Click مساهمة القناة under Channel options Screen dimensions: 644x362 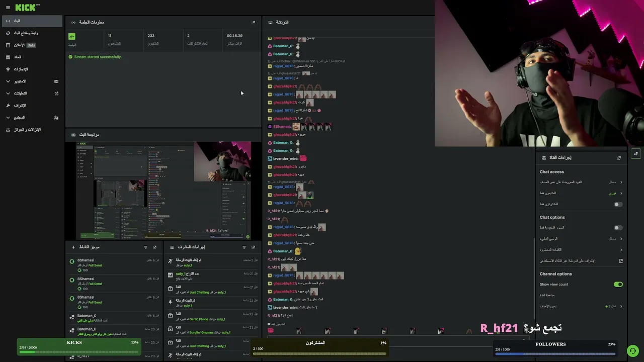547,295
